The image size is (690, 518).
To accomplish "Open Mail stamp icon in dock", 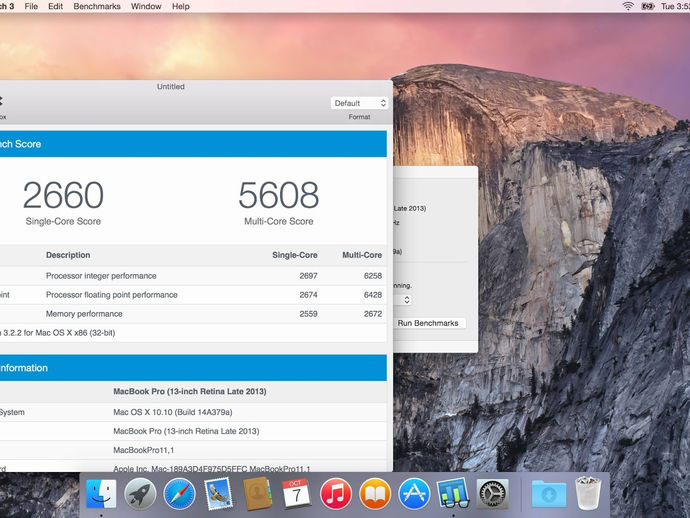I will click(218, 493).
